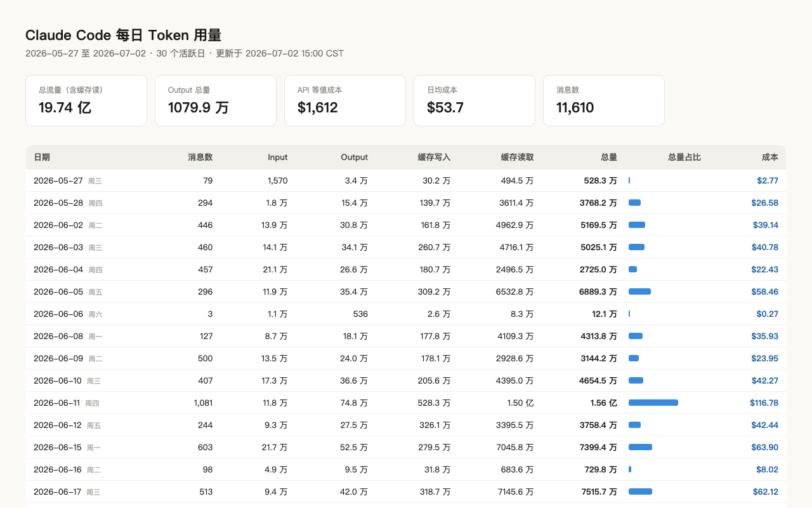Click the total value 1.56 亿
This screenshot has height=508, width=812.
(604, 403)
